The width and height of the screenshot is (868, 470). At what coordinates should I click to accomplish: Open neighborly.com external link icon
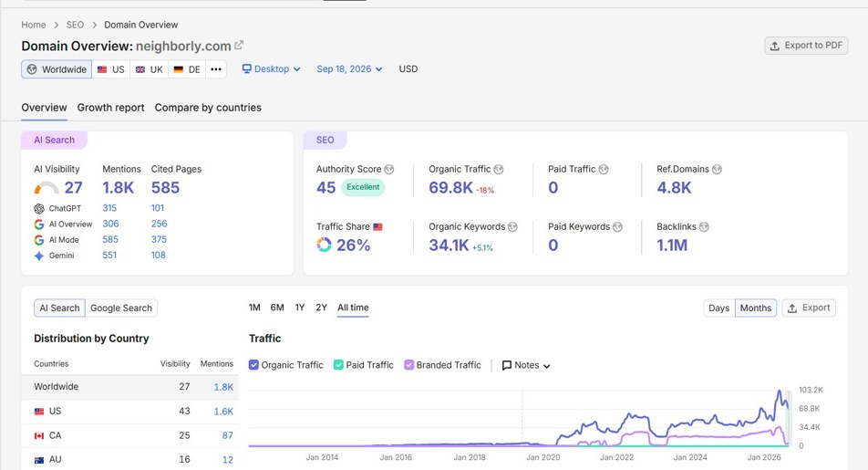(x=239, y=46)
